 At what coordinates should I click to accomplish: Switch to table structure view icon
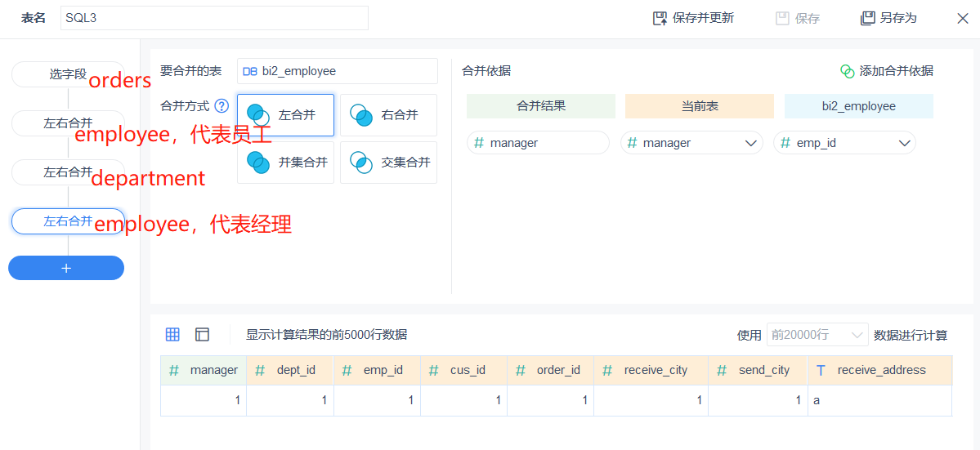202,334
